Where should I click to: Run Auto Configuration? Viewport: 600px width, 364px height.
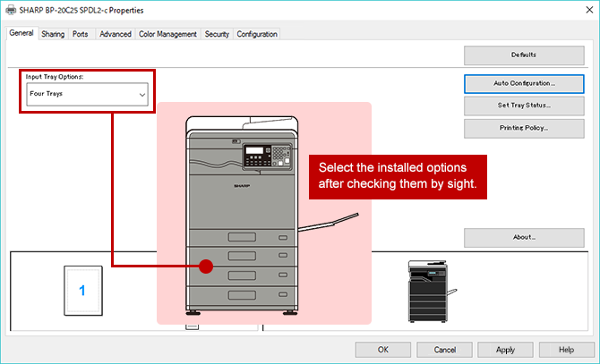[x=524, y=84]
